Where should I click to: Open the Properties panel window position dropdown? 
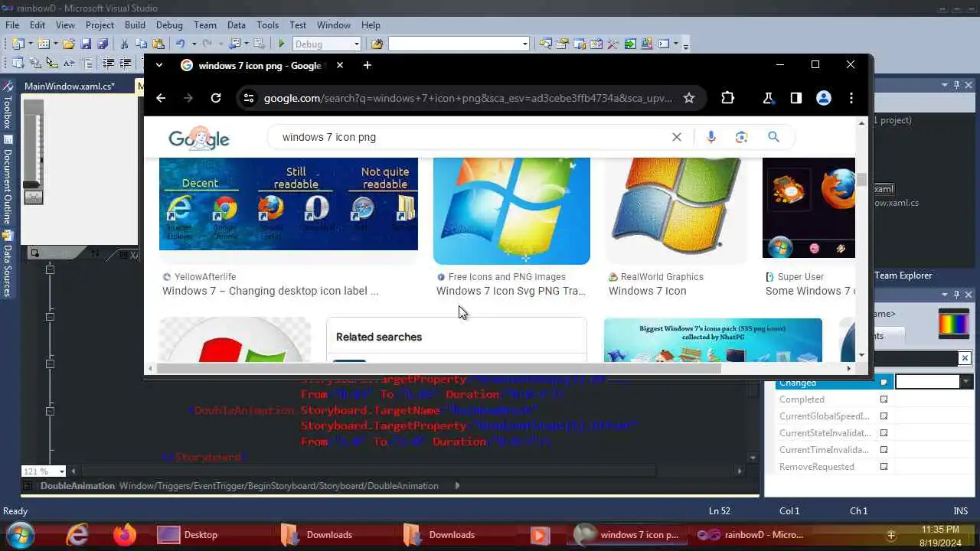(x=944, y=295)
